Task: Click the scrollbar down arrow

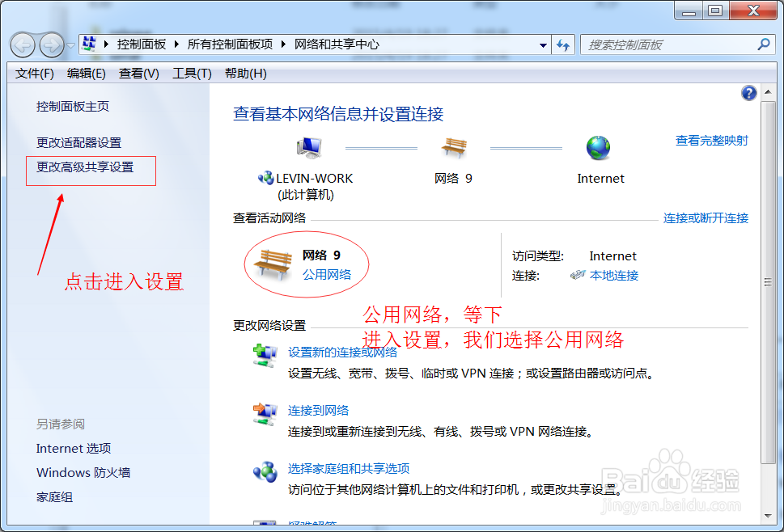Action: click(x=768, y=516)
